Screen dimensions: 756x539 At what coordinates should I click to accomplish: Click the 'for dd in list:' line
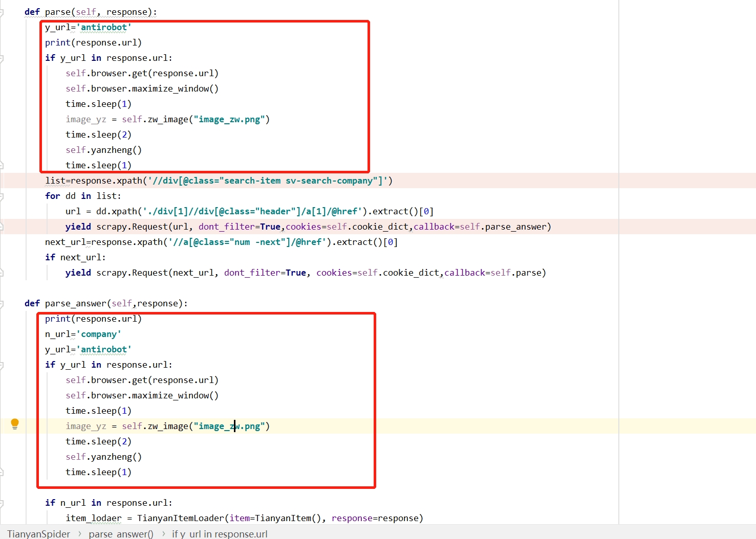(83, 196)
